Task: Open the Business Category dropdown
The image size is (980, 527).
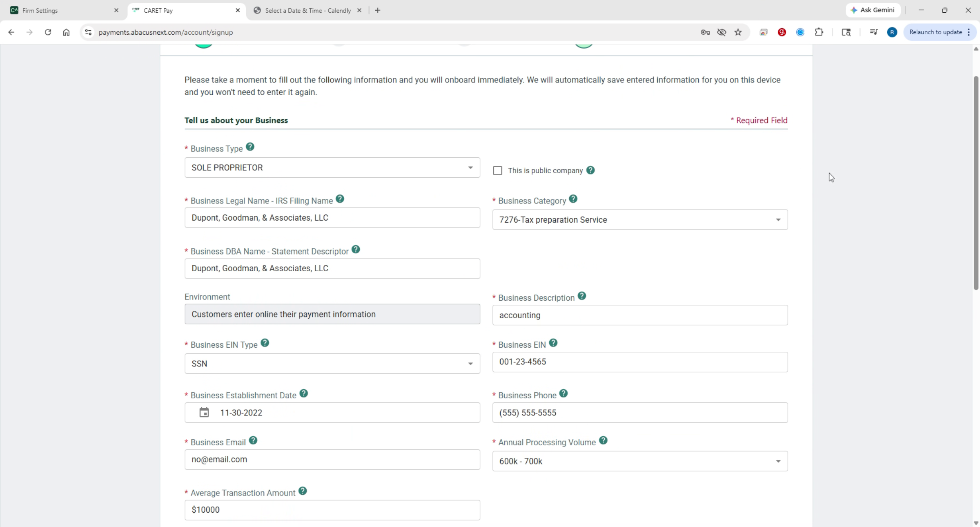Action: [x=640, y=220]
